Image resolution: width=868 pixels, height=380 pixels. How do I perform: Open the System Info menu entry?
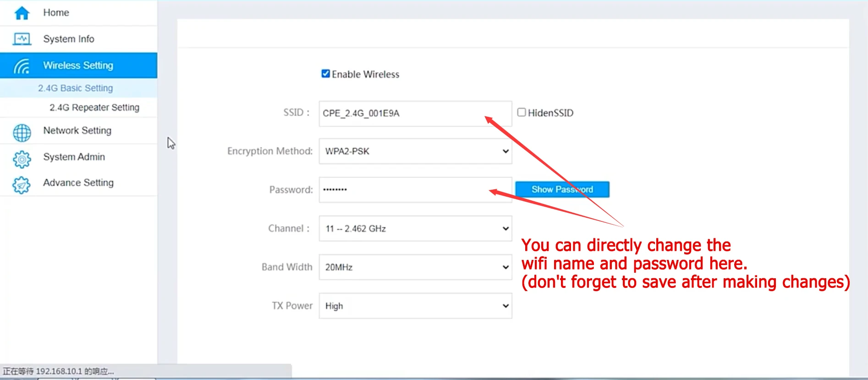pos(69,39)
